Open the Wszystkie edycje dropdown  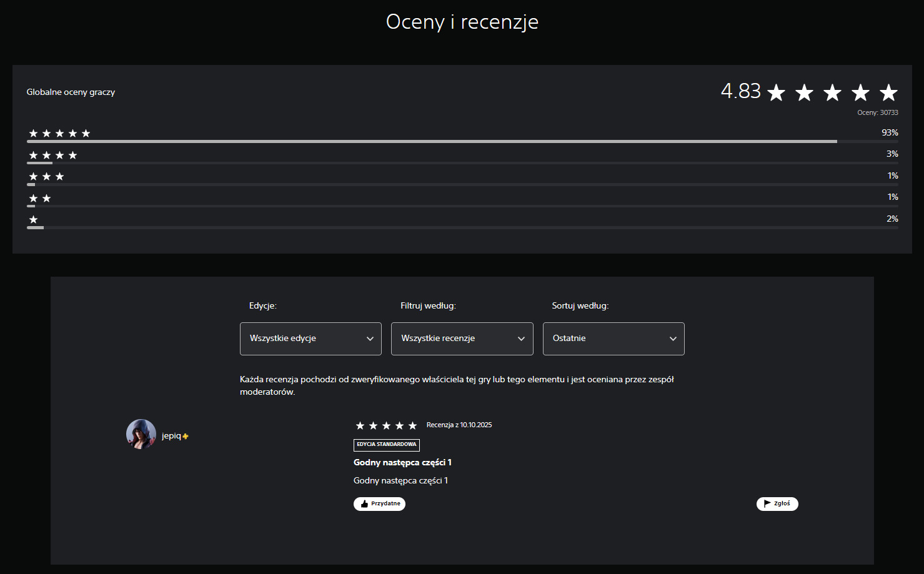(x=310, y=339)
